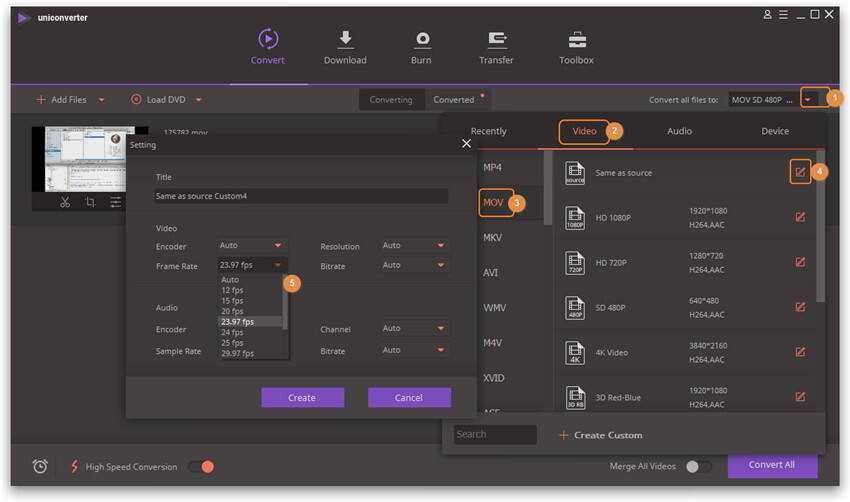Switch to the Converted tab
Screen dimensions: 850x502
point(454,100)
